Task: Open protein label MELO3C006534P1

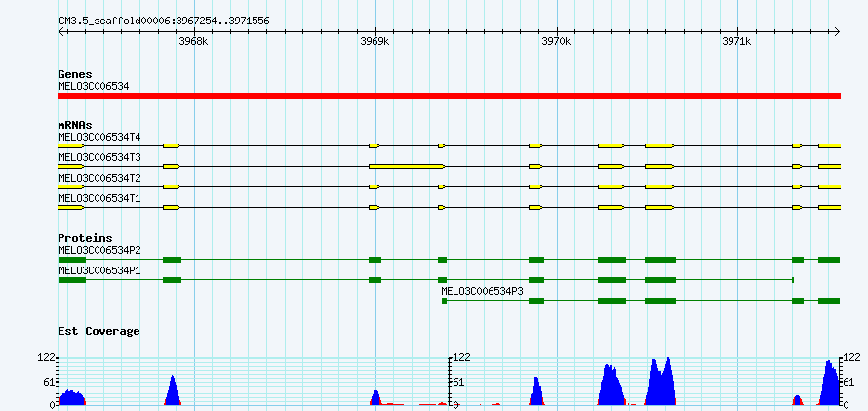Action: click(x=100, y=270)
